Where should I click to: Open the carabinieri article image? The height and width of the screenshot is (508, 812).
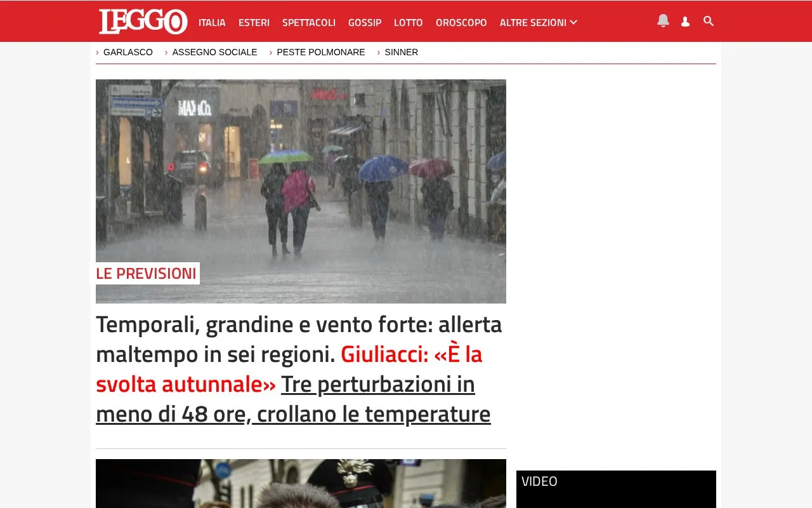(301, 483)
